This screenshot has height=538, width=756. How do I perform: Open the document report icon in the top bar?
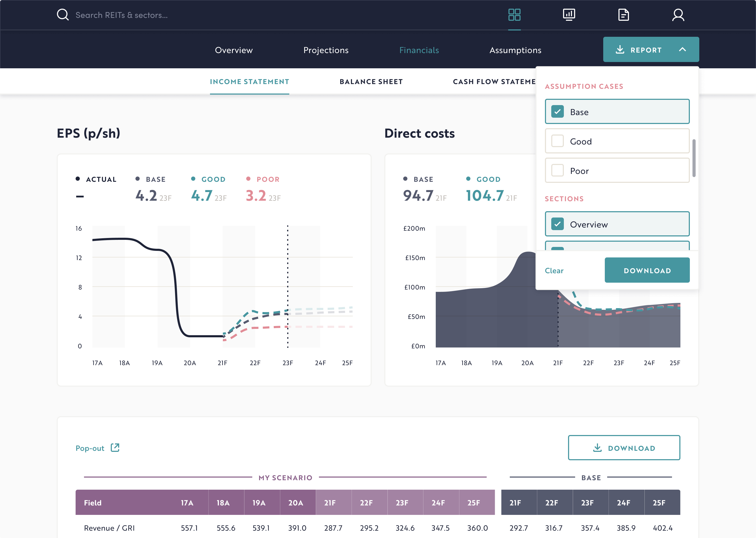pos(624,14)
